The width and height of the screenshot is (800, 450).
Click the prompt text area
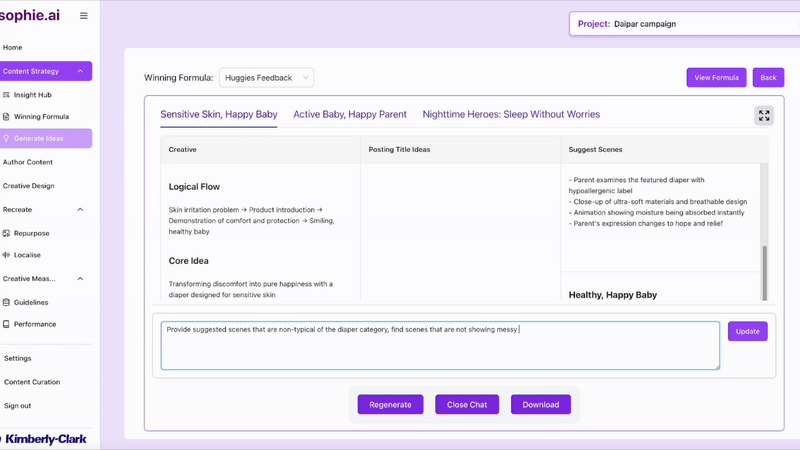[440, 345]
